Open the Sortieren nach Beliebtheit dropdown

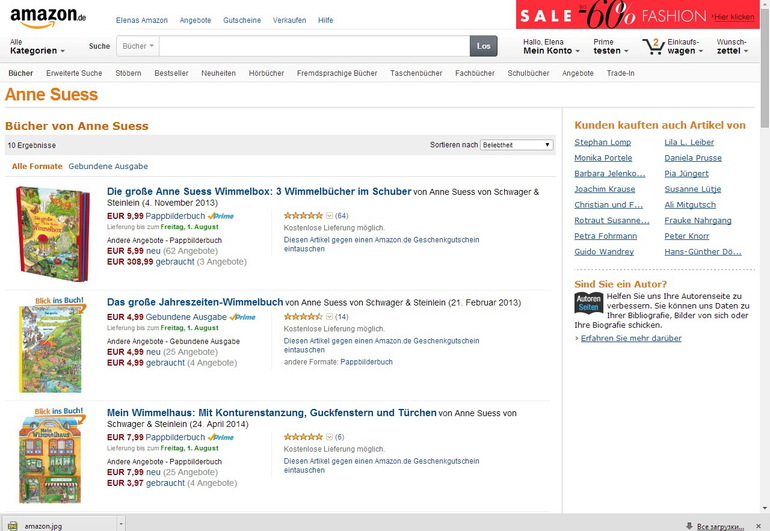coord(516,145)
